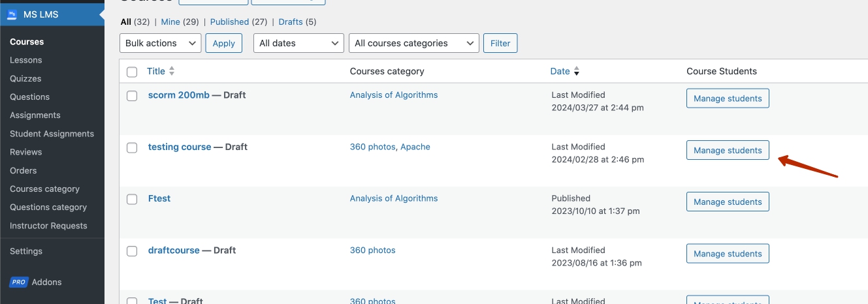This screenshot has height=304, width=868.
Task: Tick the checkbox beside Ftest
Action: 132,199
